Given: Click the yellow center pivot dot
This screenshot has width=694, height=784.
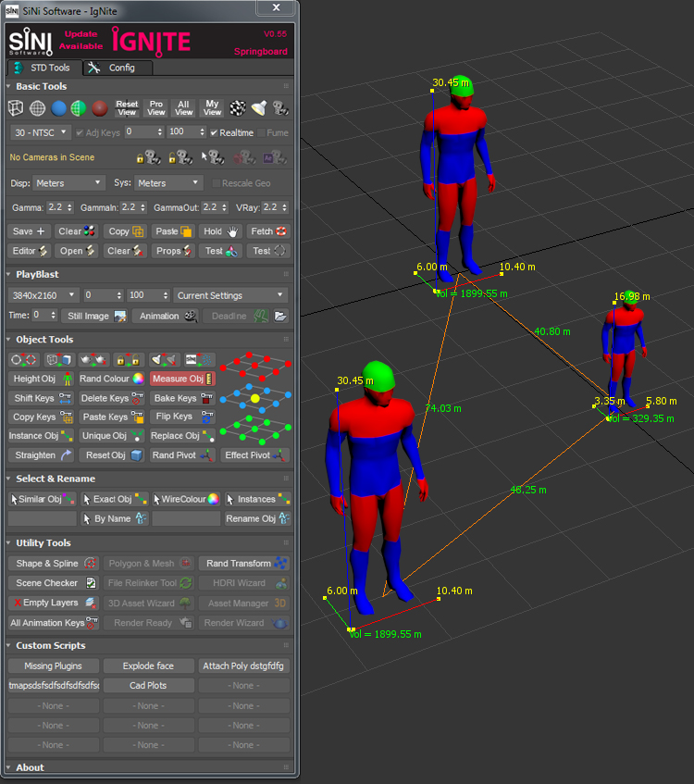Looking at the screenshot, I should click(255, 398).
